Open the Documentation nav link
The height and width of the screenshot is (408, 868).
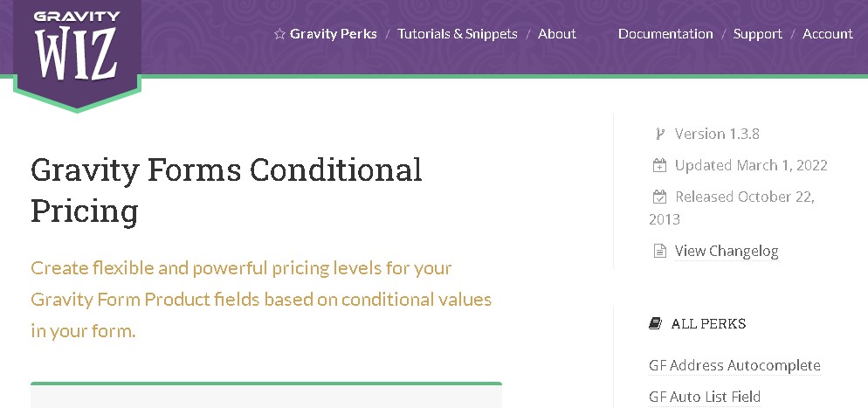coord(665,34)
